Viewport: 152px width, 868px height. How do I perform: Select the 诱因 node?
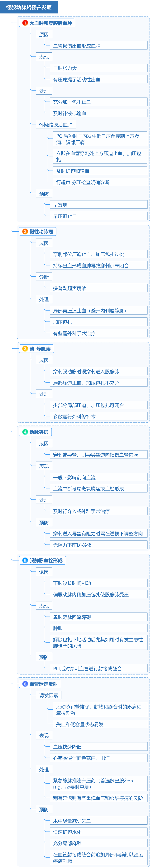point(44,572)
